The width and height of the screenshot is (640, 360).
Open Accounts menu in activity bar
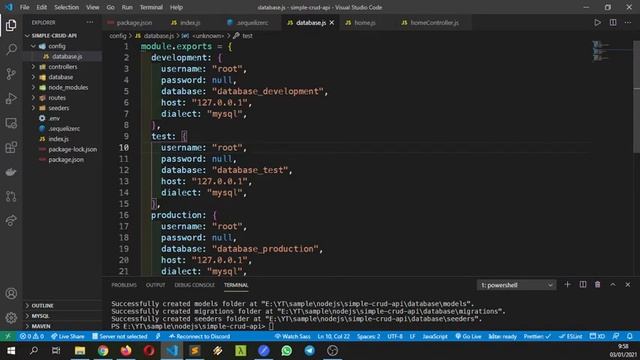11,293
